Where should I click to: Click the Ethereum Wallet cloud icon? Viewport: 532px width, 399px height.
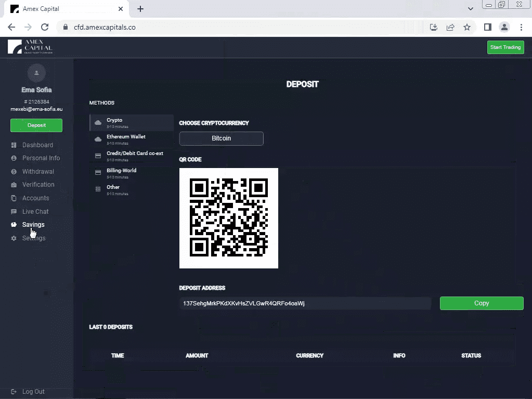click(x=98, y=139)
